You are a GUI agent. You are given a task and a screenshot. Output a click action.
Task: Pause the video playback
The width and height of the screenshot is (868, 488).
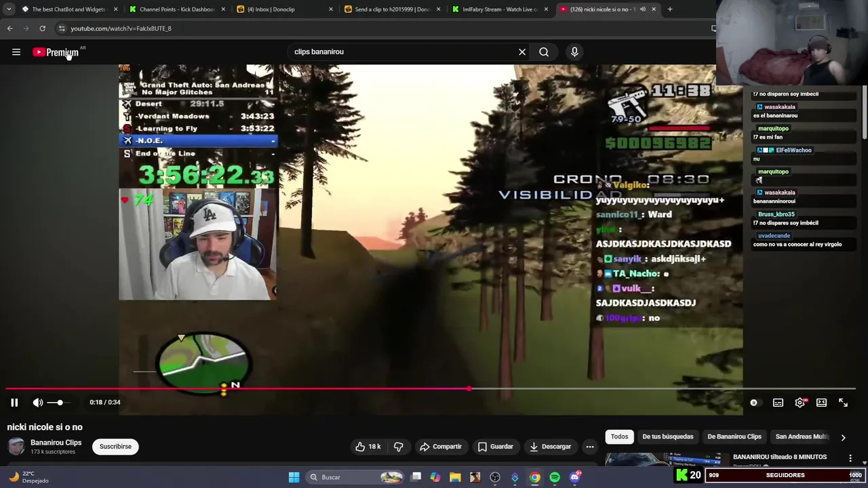pyautogui.click(x=14, y=403)
